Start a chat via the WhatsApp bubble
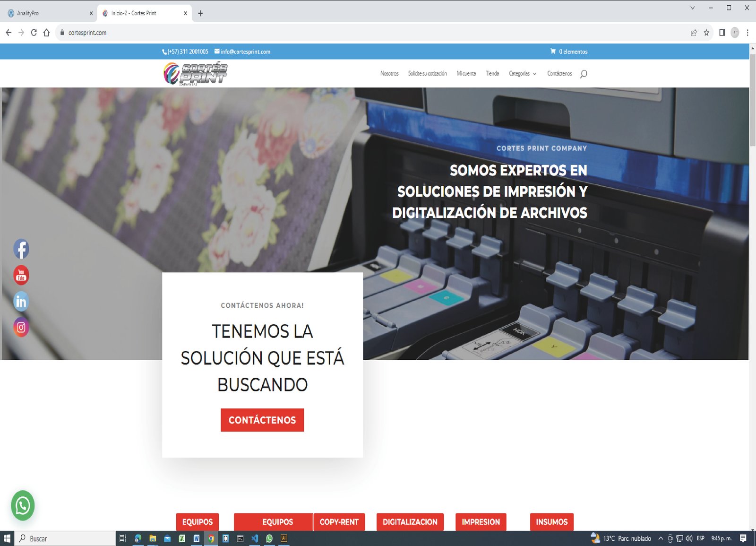 (23, 506)
